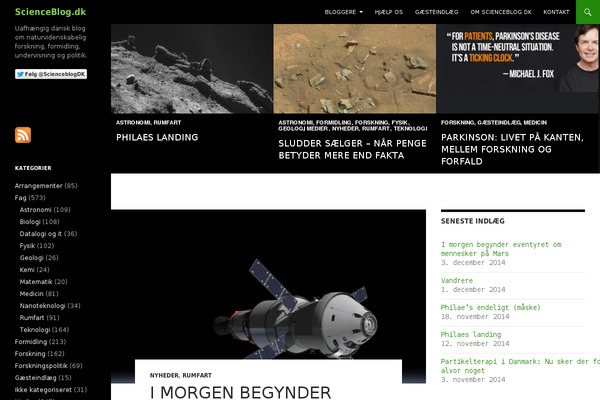Image resolution: width=600 pixels, height=400 pixels.
Task: Click Astronomi tag above Philaes Landing
Action: tap(133, 122)
